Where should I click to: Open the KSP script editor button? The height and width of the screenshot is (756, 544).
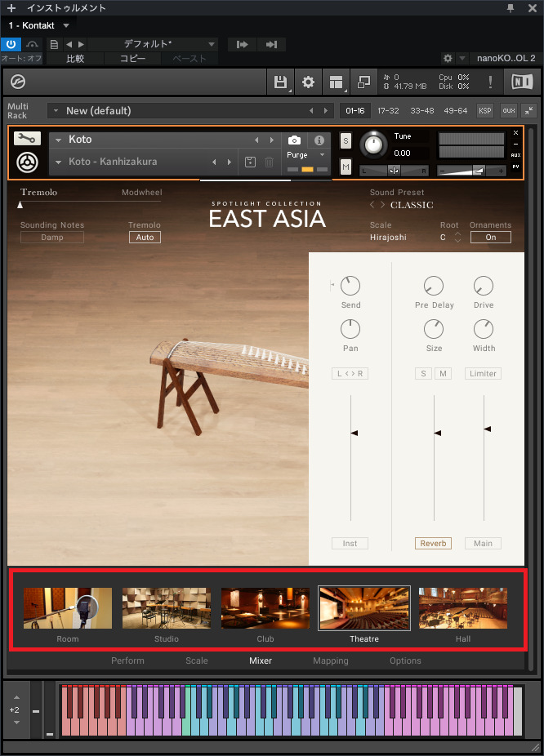click(x=484, y=110)
